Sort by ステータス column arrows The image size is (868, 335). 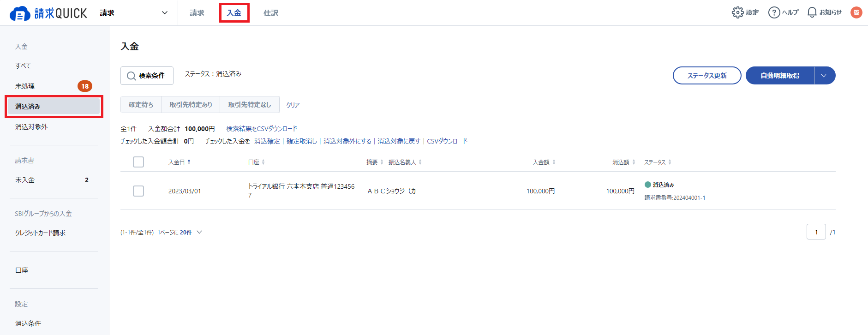click(x=670, y=162)
